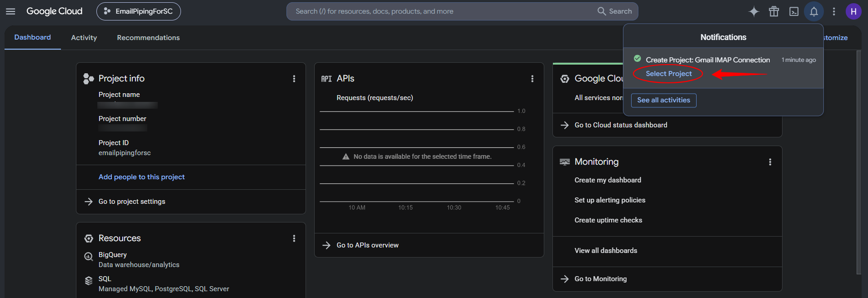Click the Monitoring chart icon
Image resolution: width=868 pixels, height=298 pixels.
[x=565, y=162]
